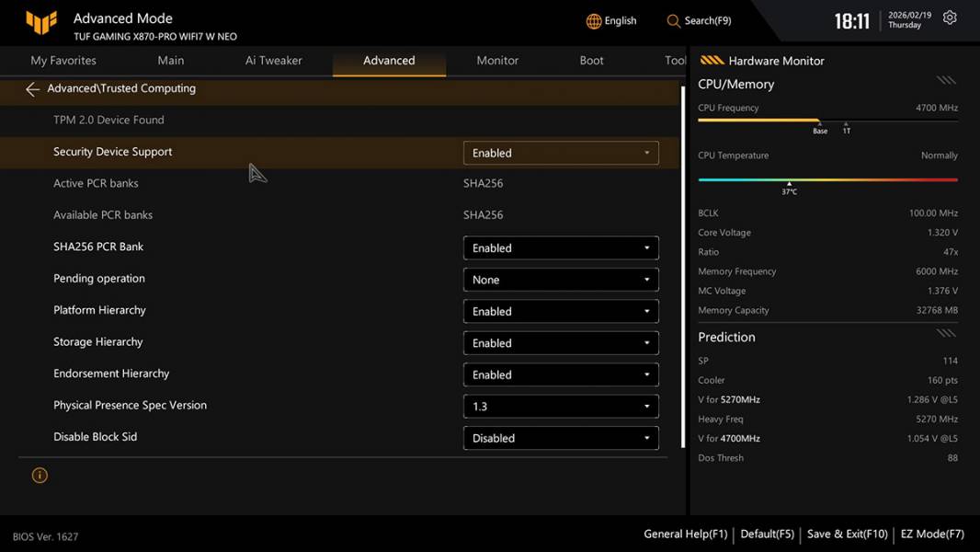Click the TUF Gaming logo
The width and height of the screenshot is (980, 552).
(41, 23)
